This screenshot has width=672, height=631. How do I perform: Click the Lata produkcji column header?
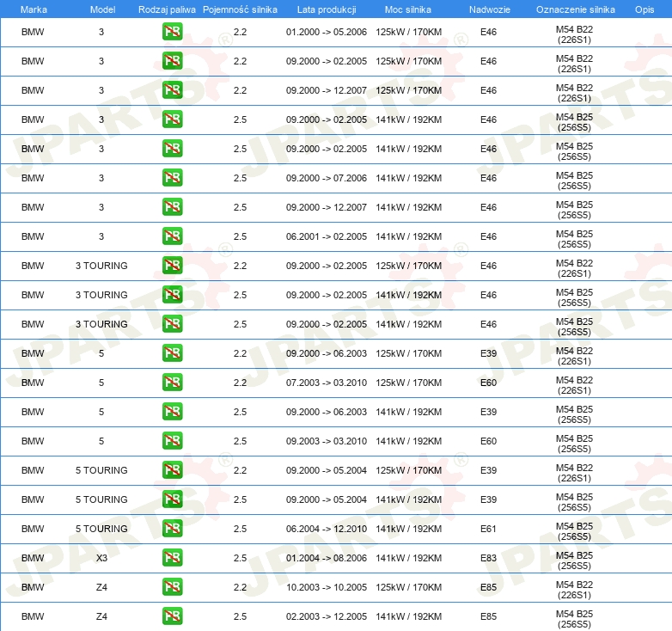[x=327, y=9]
